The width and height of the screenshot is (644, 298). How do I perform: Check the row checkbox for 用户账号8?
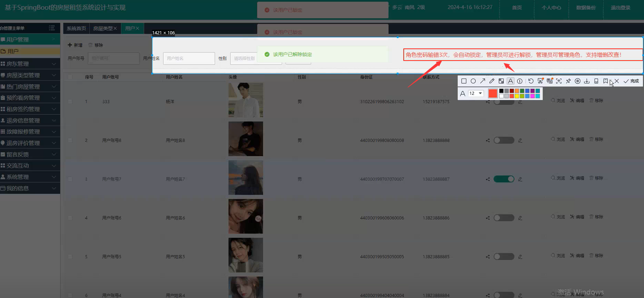pyautogui.click(x=70, y=140)
